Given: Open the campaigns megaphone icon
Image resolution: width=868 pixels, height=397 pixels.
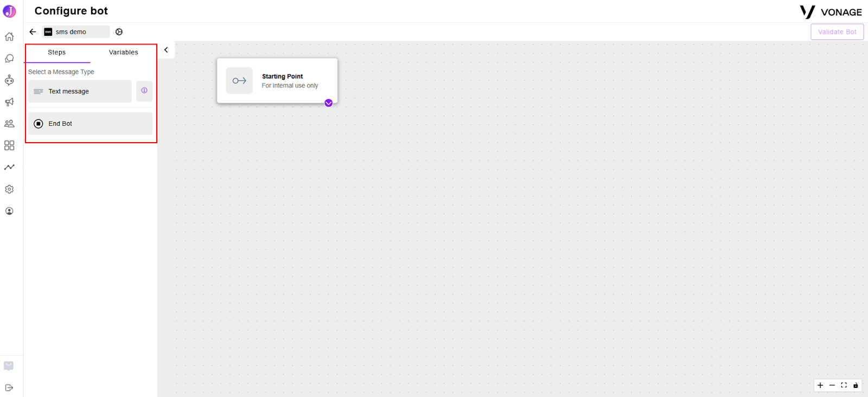Looking at the screenshot, I should pyautogui.click(x=9, y=102).
